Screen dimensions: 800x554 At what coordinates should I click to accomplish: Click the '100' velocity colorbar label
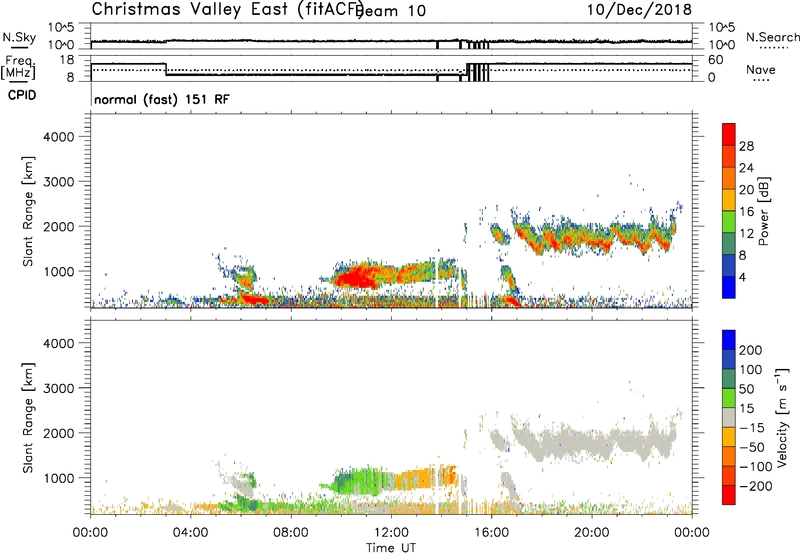(x=751, y=369)
